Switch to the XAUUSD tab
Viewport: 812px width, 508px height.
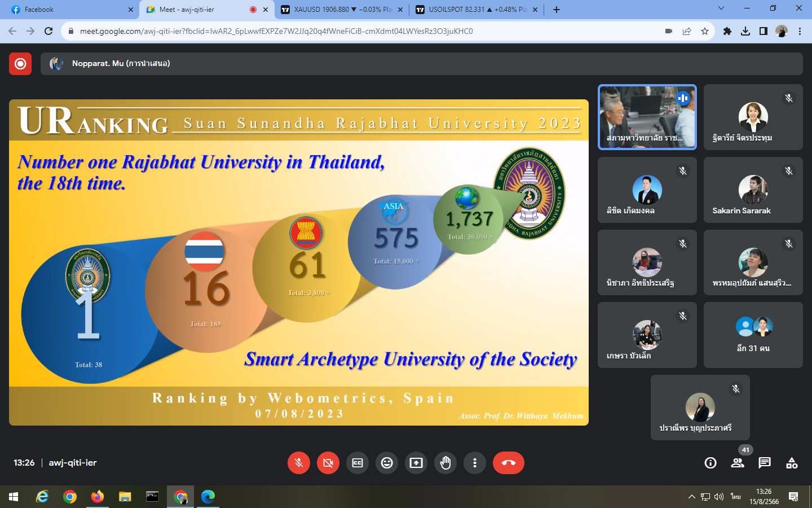click(341, 10)
